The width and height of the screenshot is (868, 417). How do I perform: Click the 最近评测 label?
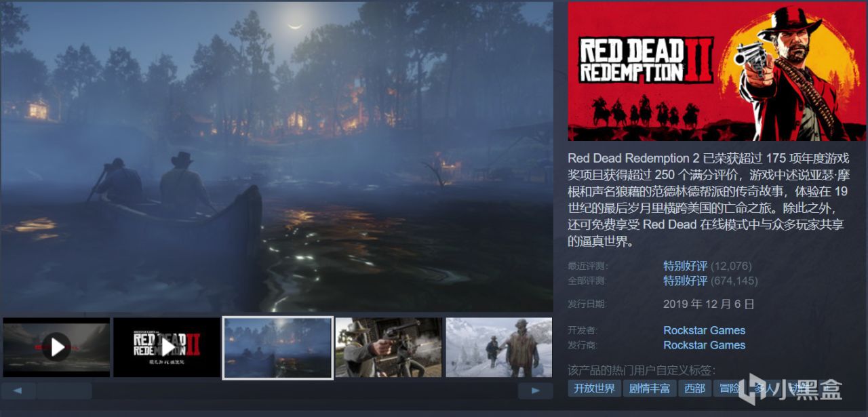pos(588,266)
